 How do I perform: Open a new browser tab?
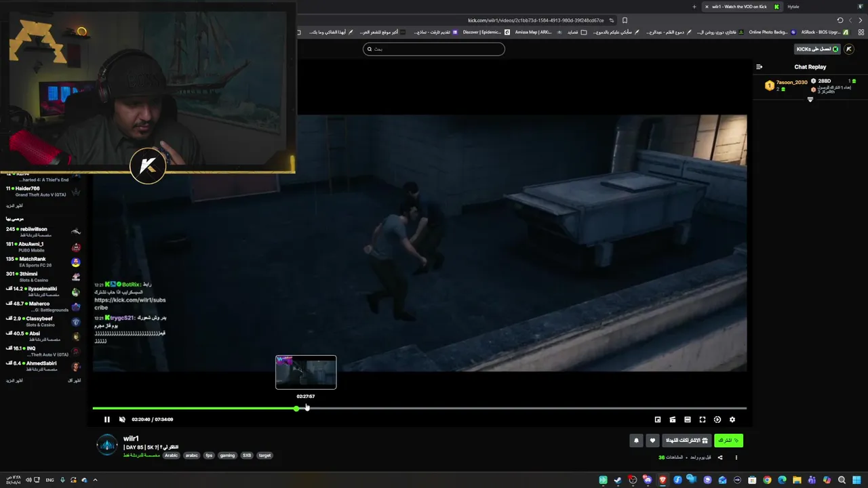point(694,7)
